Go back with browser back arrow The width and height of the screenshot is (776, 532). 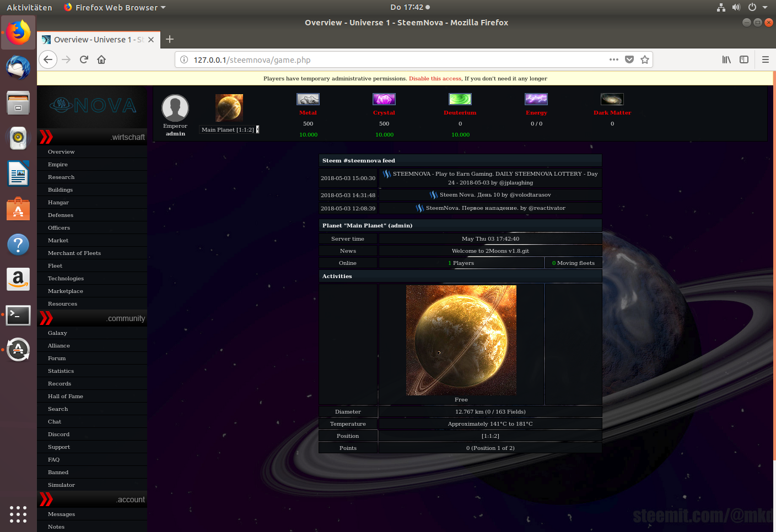pos(48,59)
